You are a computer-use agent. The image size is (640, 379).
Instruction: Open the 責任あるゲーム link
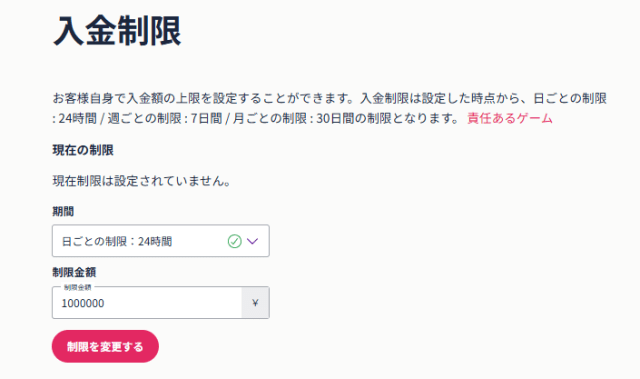[510, 118]
